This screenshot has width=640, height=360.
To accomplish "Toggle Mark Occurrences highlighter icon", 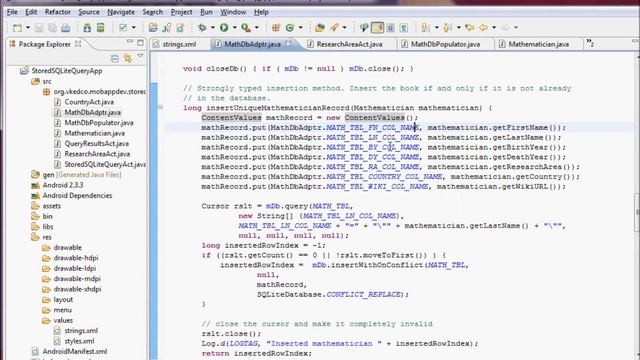I will point(378,28).
